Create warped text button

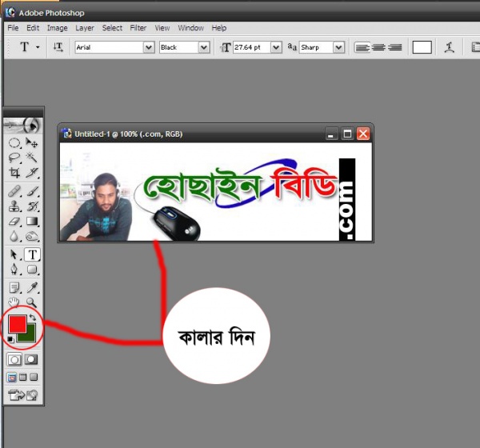pos(450,47)
